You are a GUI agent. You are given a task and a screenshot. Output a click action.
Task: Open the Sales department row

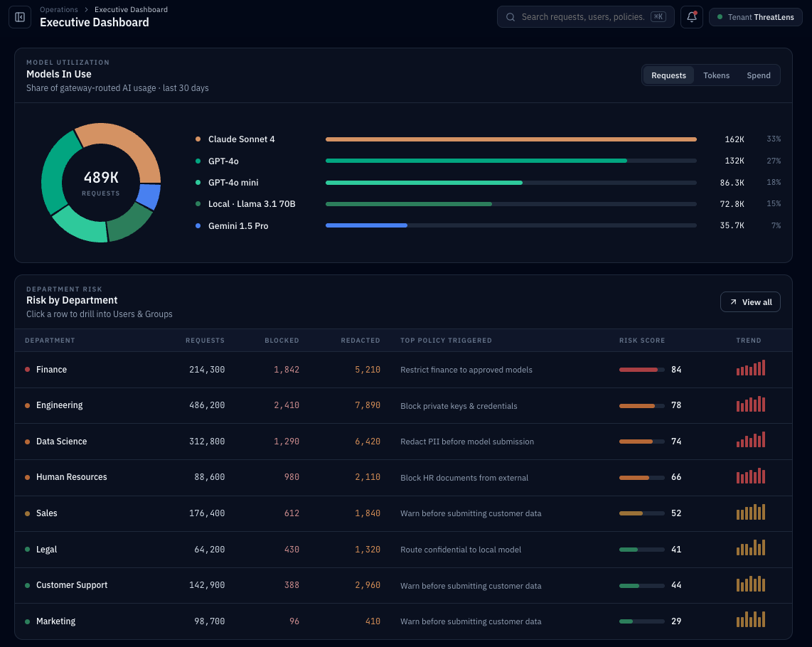(x=403, y=513)
